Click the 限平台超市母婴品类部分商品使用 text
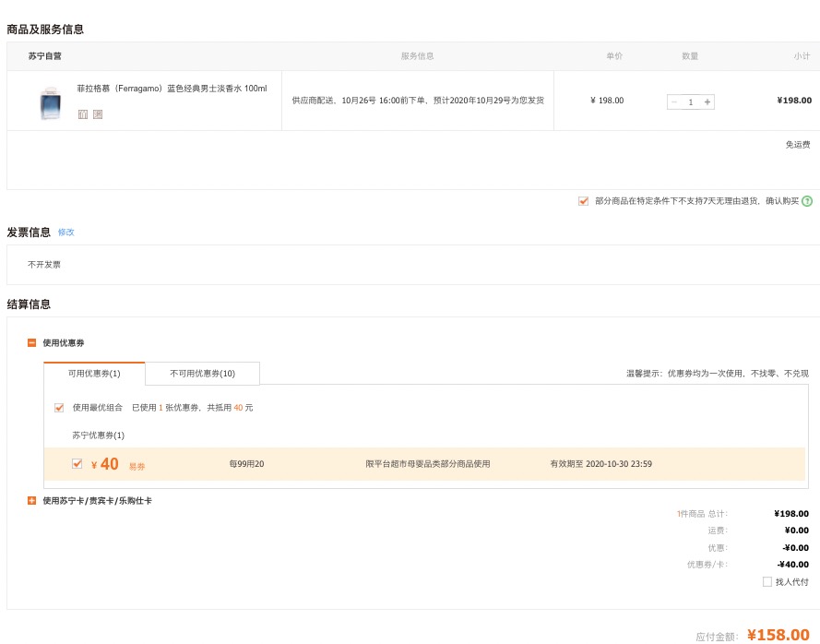Viewport: 820px width, 644px height. (428, 464)
